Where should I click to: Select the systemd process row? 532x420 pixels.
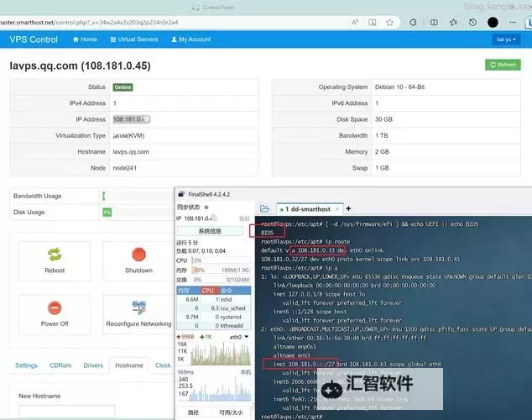click(214, 318)
